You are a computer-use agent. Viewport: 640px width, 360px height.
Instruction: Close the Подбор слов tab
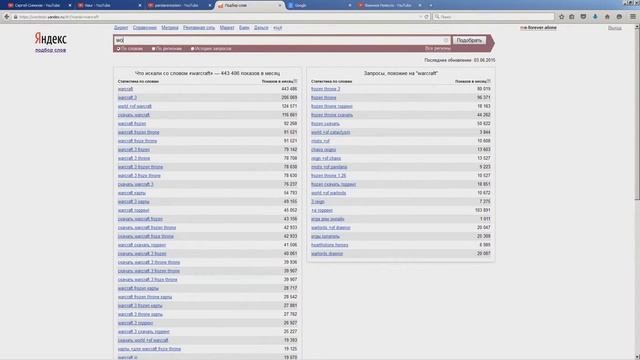pyautogui.click(x=280, y=5)
